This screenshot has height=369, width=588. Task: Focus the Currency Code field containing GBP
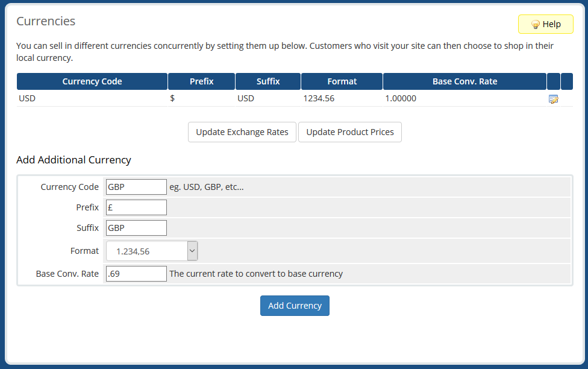pos(136,187)
